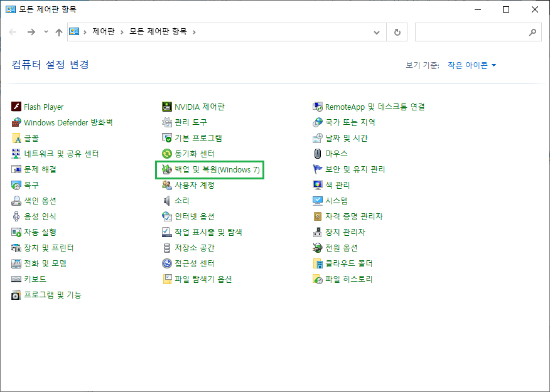Click the 시스템 computer icon
Screen dimensions: 550x392
pyautogui.click(x=318, y=201)
